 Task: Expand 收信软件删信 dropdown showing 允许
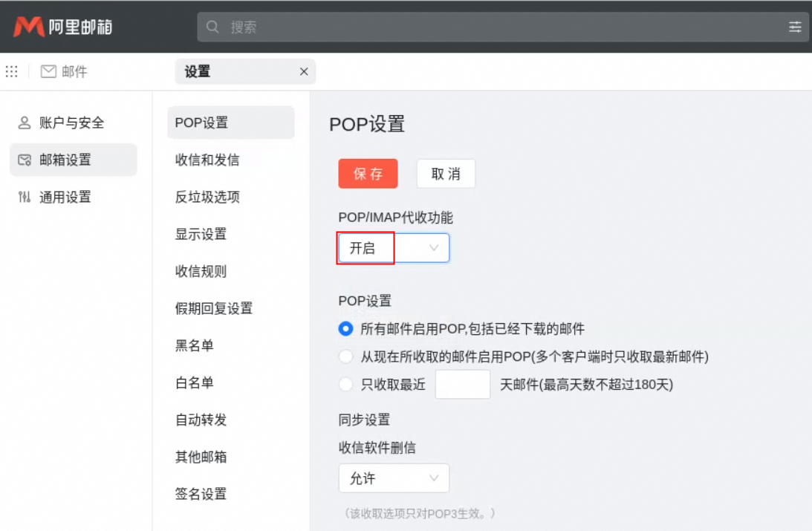(x=394, y=478)
